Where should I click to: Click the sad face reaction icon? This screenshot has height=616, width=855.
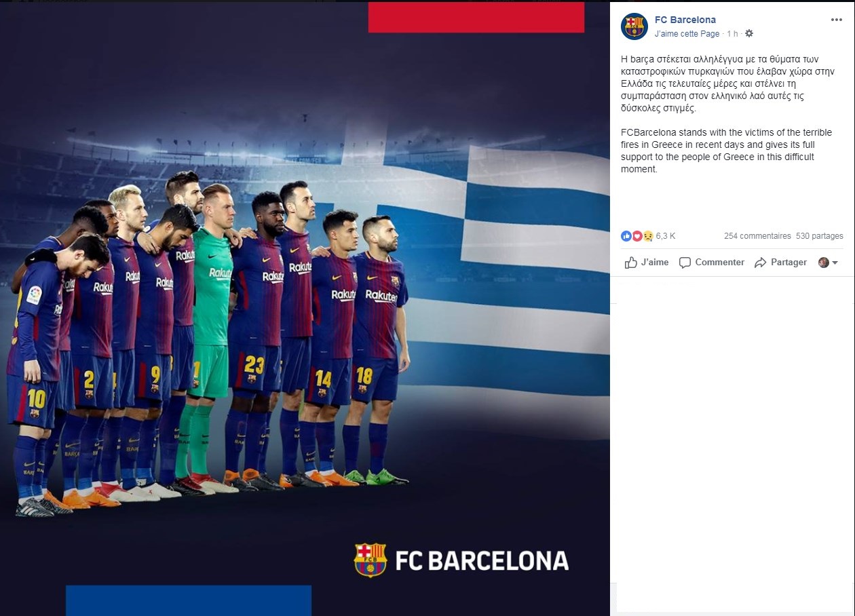[x=647, y=236]
